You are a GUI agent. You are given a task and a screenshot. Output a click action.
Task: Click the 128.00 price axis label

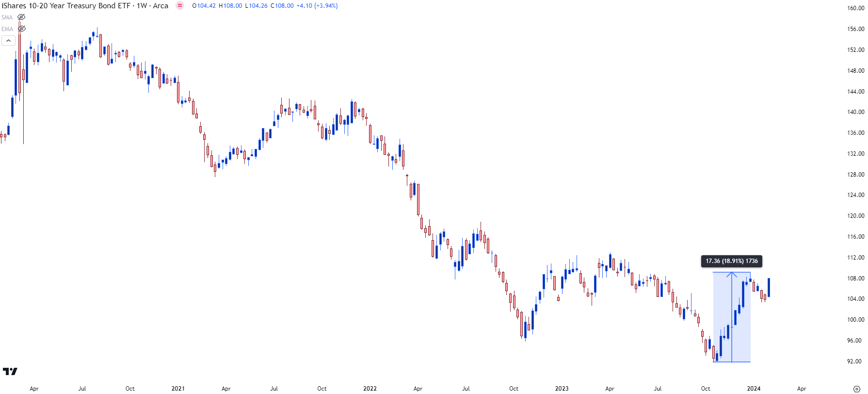[x=855, y=174]
